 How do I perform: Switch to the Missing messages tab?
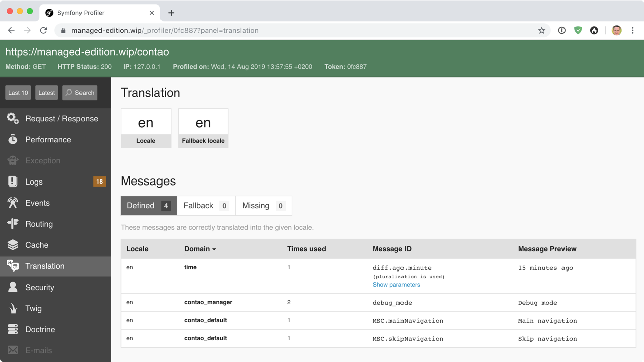click(x=264, y=206)
